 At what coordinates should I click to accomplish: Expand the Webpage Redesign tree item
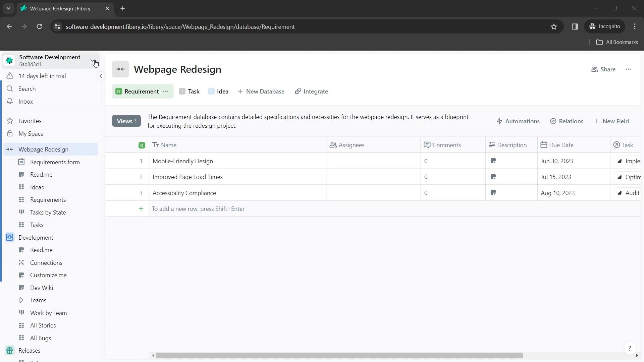coord(10,149)
